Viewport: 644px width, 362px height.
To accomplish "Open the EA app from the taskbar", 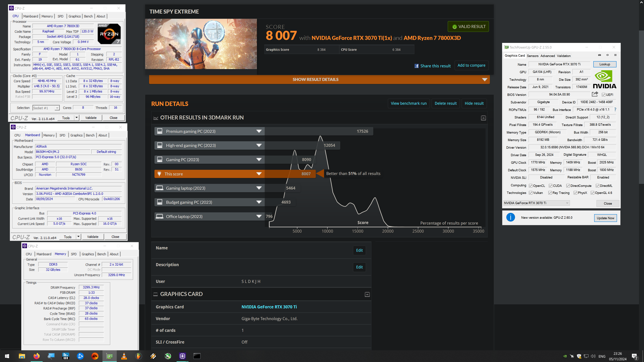I will (95, 356).
